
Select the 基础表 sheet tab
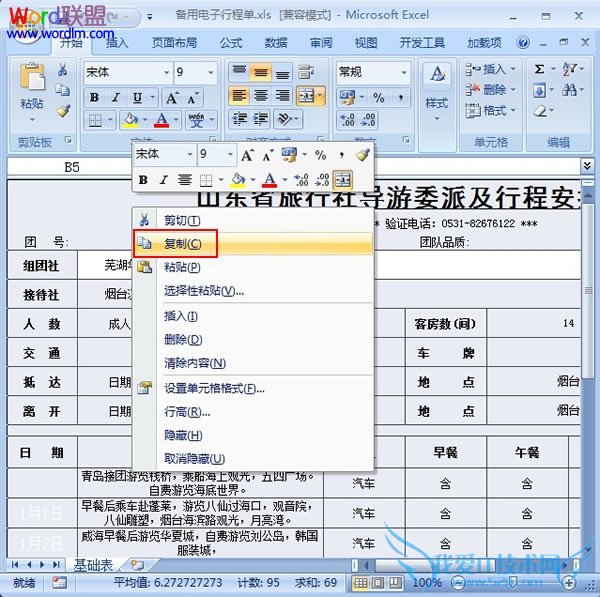(93, 565)
